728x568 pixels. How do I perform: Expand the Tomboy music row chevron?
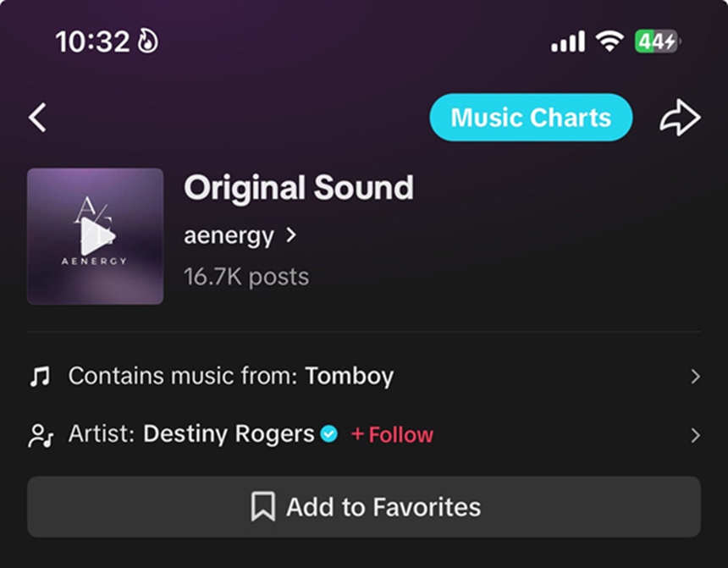click(695, 377)
